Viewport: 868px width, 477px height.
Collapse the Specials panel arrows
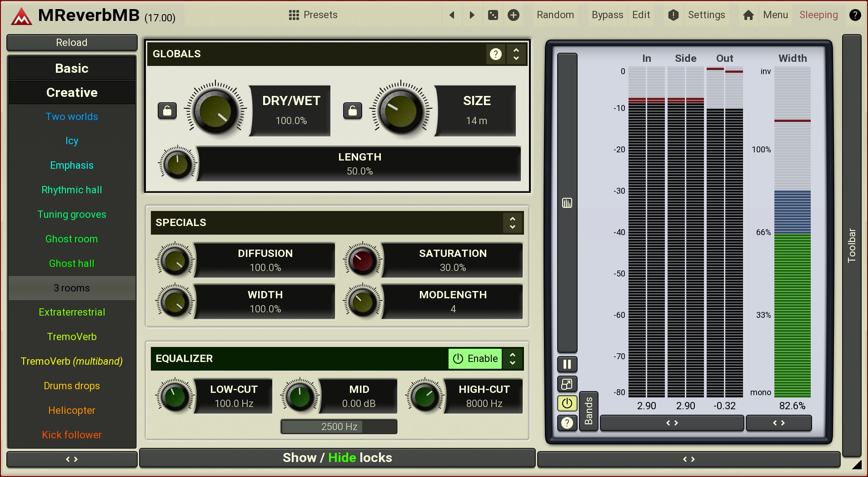click(x=513, y=223)
